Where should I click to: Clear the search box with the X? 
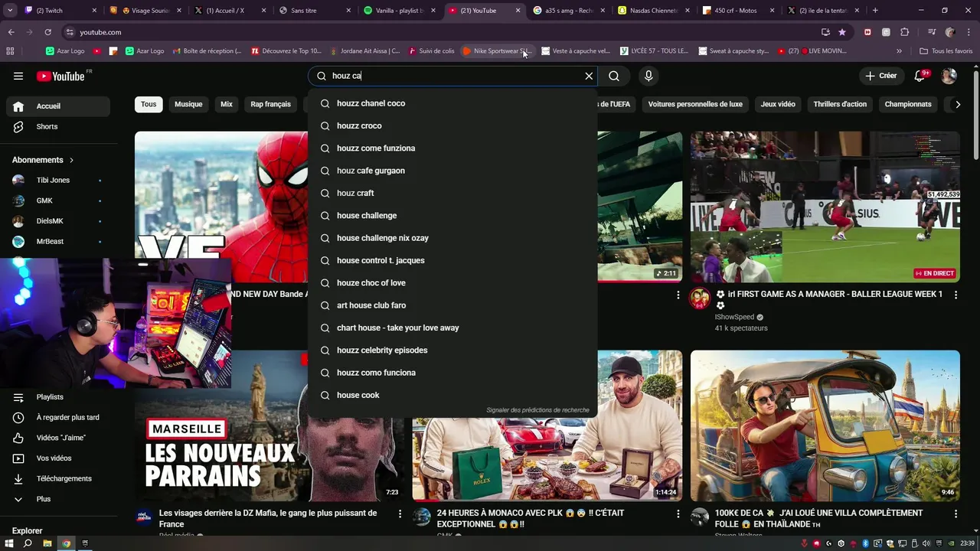(589, 76)
